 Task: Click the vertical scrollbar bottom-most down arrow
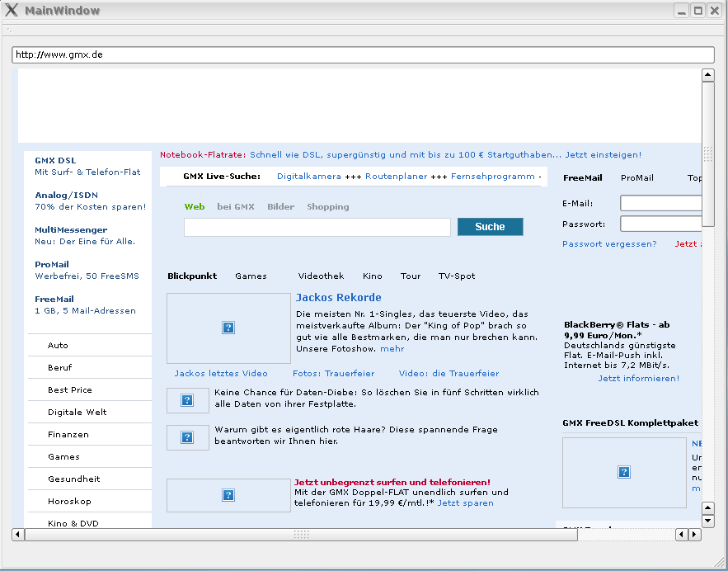pyautogui.click(x=707, y=521)
